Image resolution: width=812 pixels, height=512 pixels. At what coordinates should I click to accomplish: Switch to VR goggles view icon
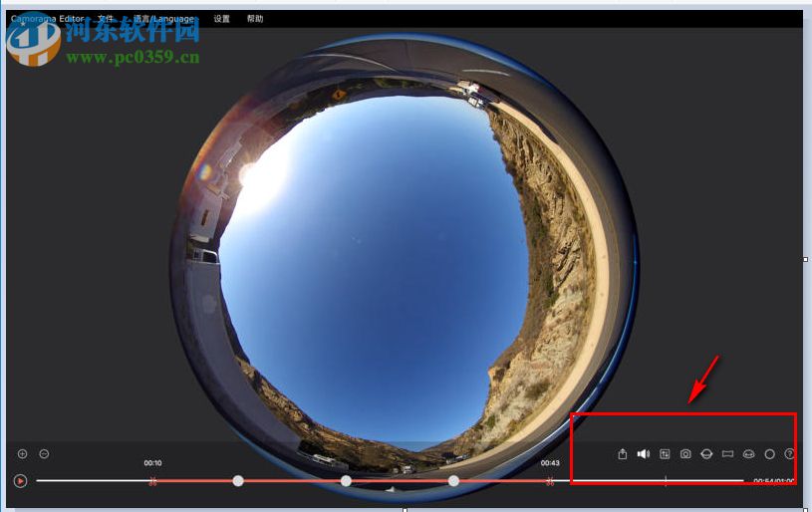tap(749, 454)
